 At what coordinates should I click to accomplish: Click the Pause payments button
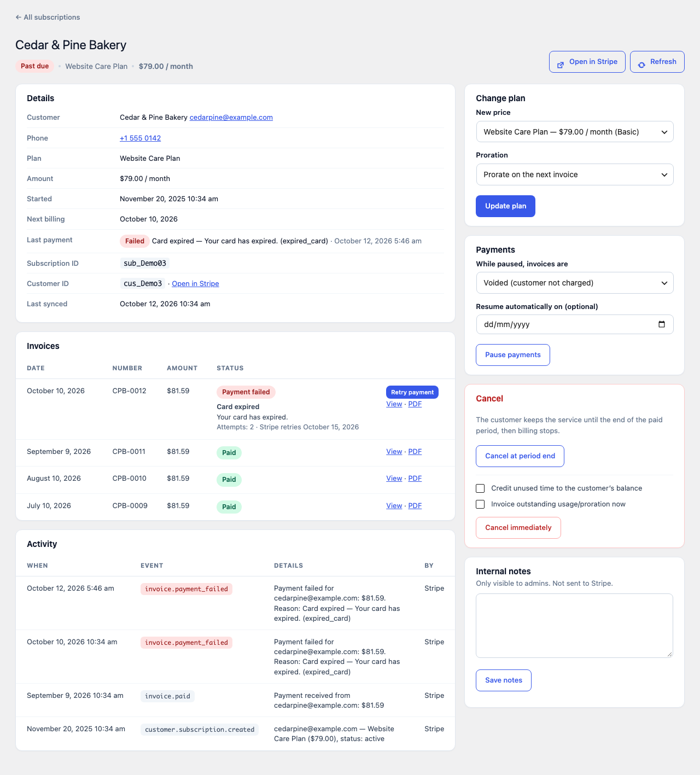pyautogui.click(x=513, y=355)
